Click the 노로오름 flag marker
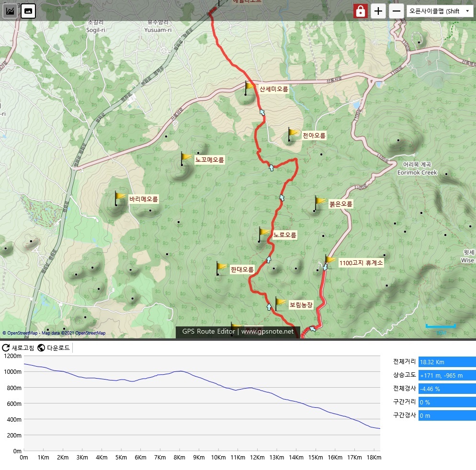 click(x=263, y=234)
